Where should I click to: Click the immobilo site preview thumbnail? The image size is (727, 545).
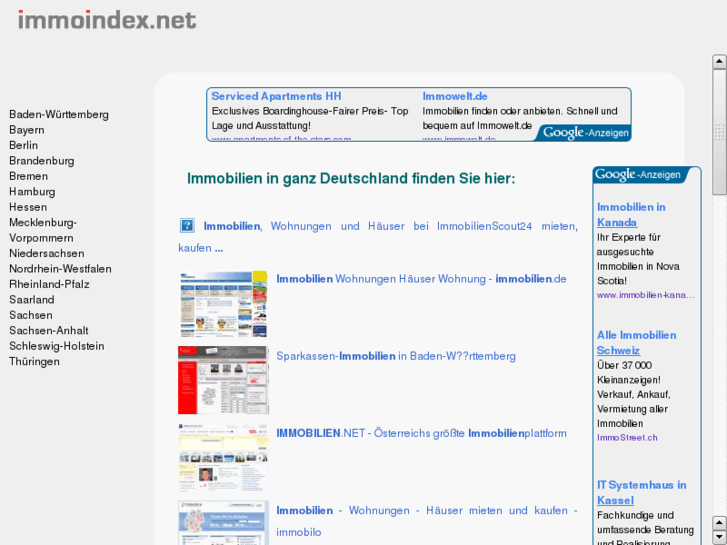click(223, 523)
